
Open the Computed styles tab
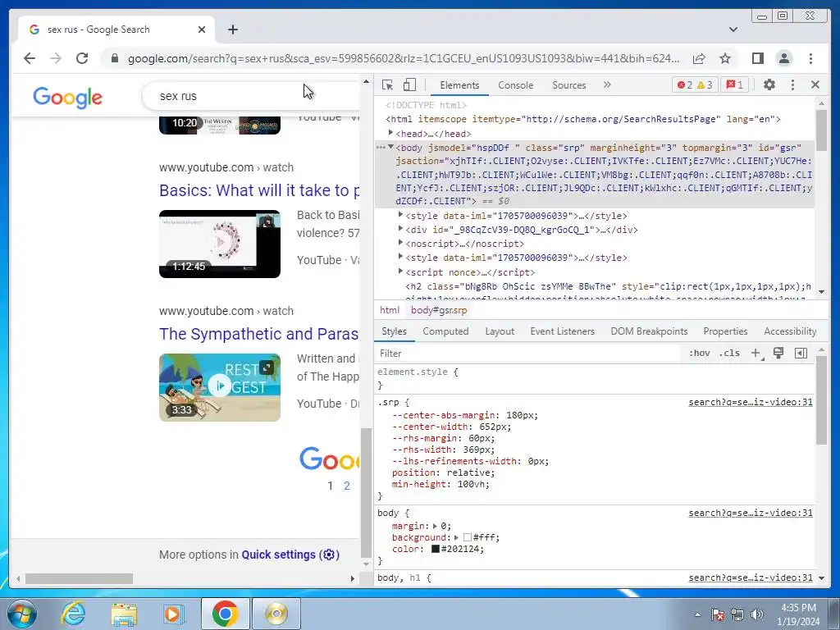(x=445, y=331)
